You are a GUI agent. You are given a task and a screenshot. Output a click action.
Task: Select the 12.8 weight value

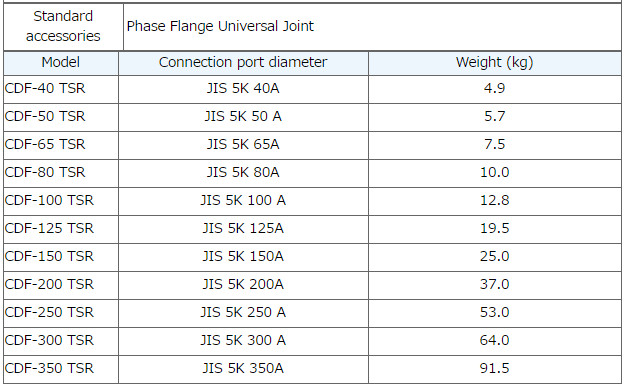(495, 200)
